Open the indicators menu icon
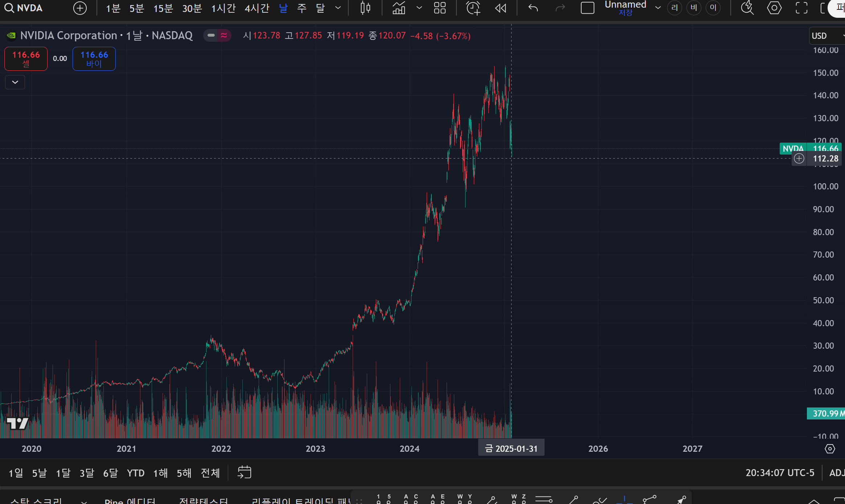The width and height of the screenshot is (845, 504). click(x=399, y=8)
